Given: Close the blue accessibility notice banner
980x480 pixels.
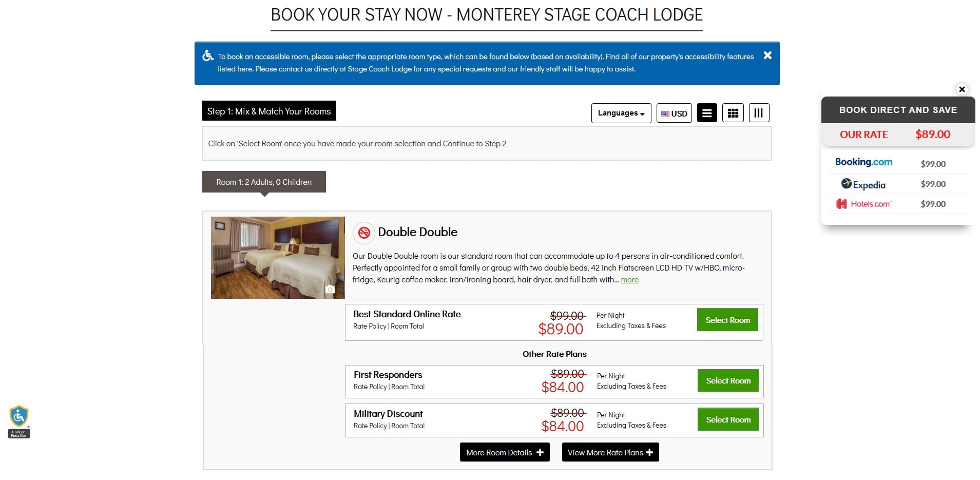Looking at the screenshot, I should (x=767, y=55).
